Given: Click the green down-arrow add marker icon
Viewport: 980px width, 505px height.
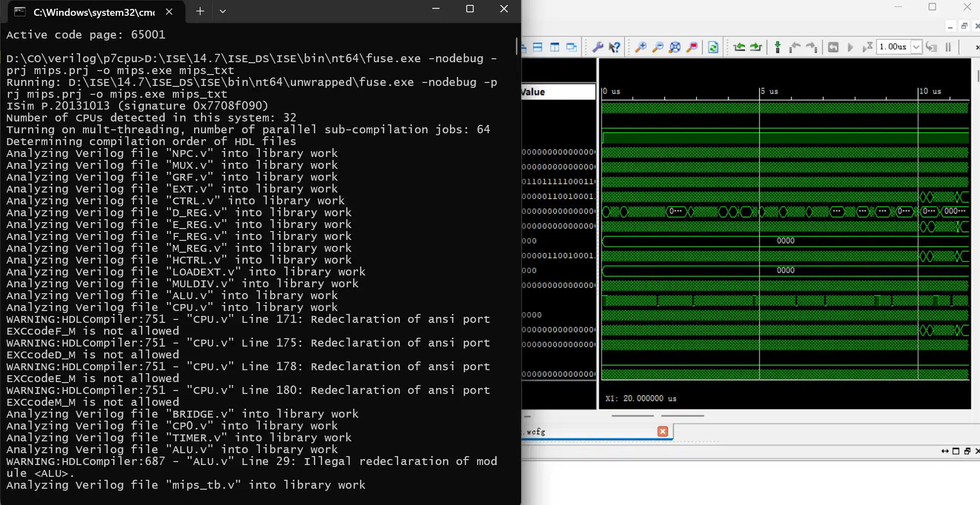Looking at the screenshot, I should pos(777,47).
